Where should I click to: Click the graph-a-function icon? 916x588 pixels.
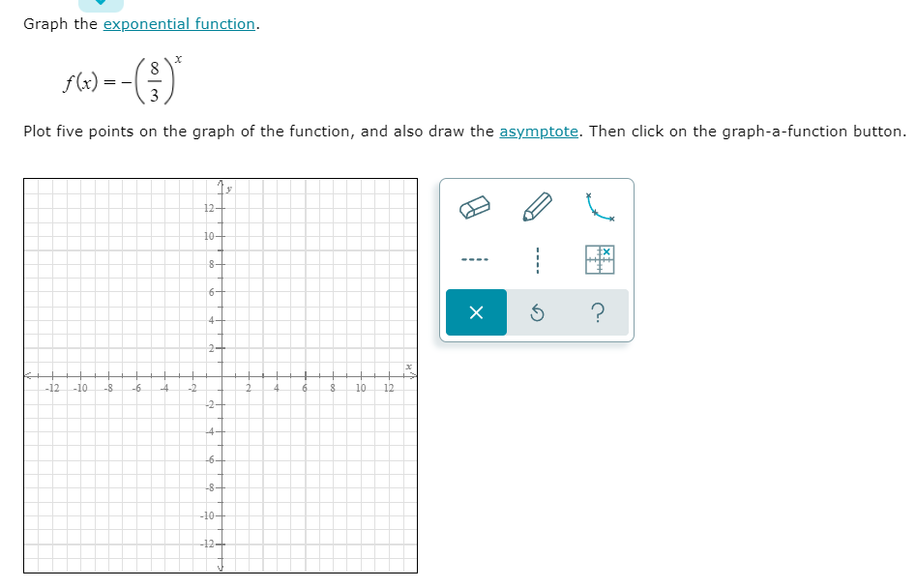point(602,259)
